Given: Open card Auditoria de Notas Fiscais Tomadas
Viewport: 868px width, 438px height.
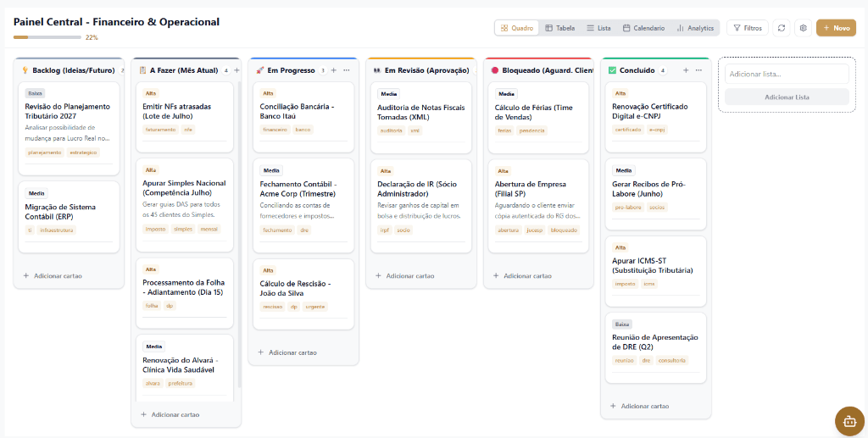Looking at the screenshot, I should (x=421, y=118).
